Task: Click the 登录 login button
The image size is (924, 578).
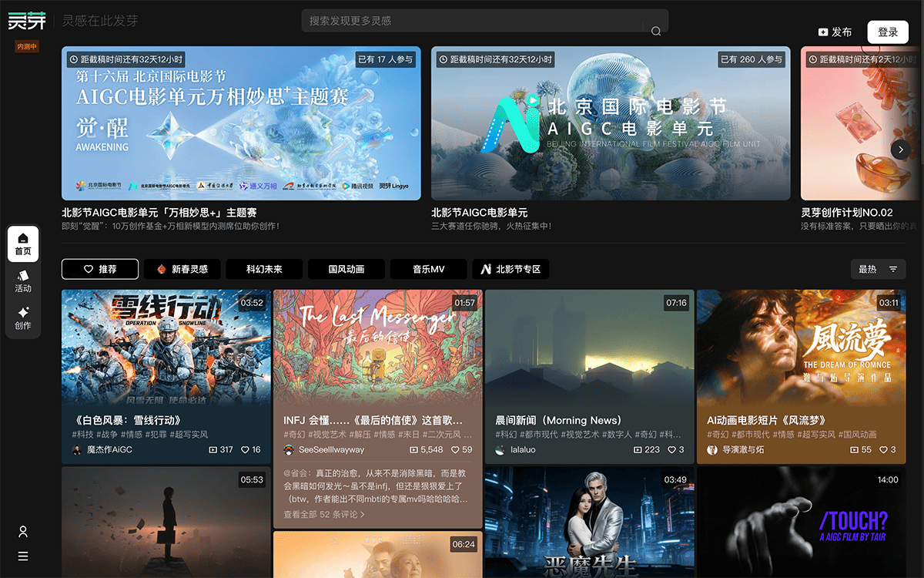Action: click(888, 32)
